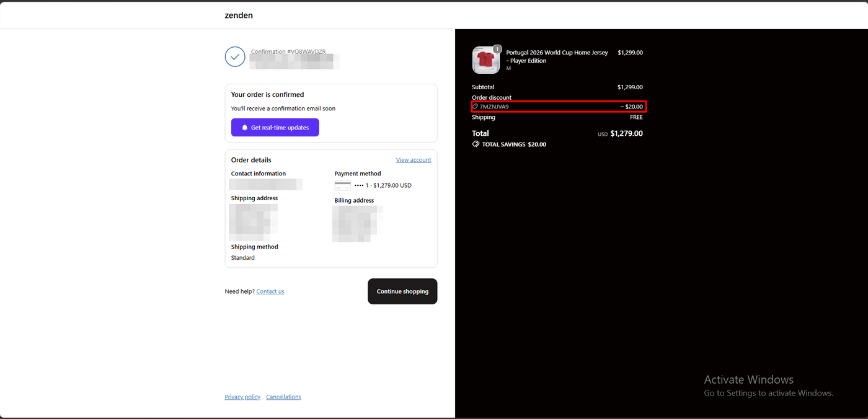Click the Contact us link
Image resolution: width=868 pixels, height=419 pixels.
pyautogui.click(x=270, y=291)
